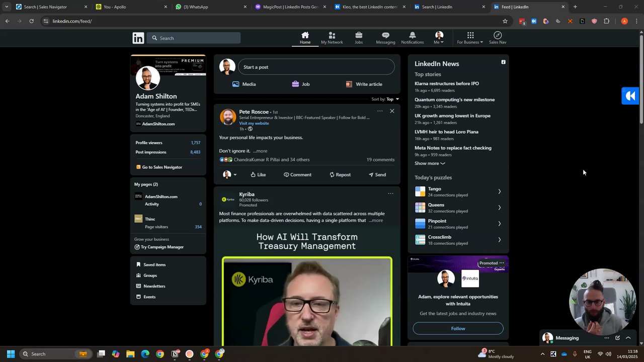644x362 pixels.
Task: Open the Jobs section
Action: click(x=359, y=38)
